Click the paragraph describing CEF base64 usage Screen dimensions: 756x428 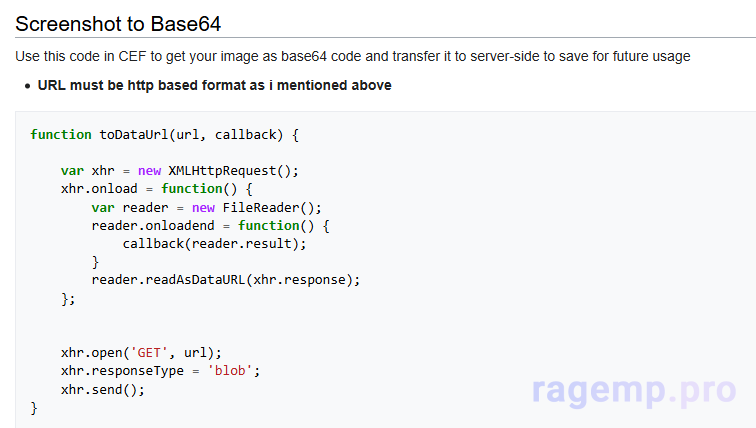point(353,57)
